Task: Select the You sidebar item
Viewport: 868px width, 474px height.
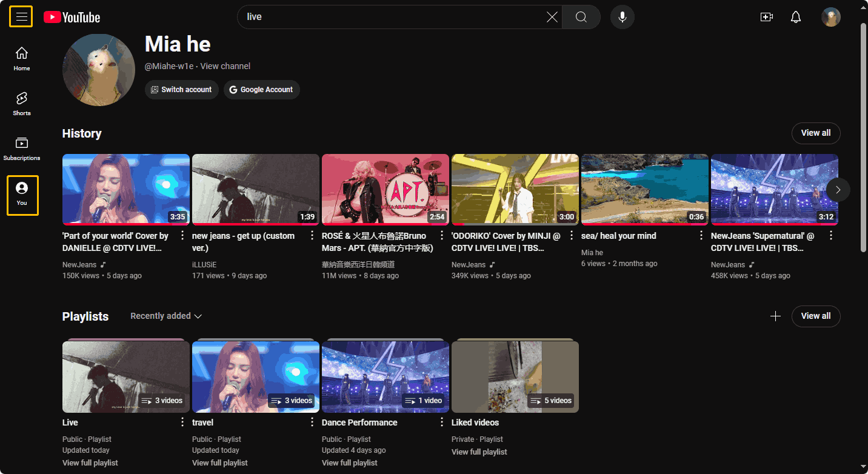Action: pyautogui.click(x=22, y=195)
